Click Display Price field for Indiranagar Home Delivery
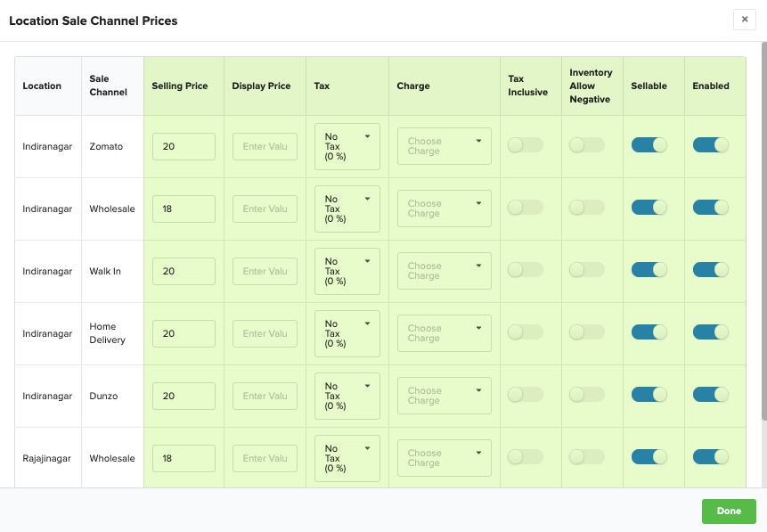The image size is (767, 532). click(265, 334)
